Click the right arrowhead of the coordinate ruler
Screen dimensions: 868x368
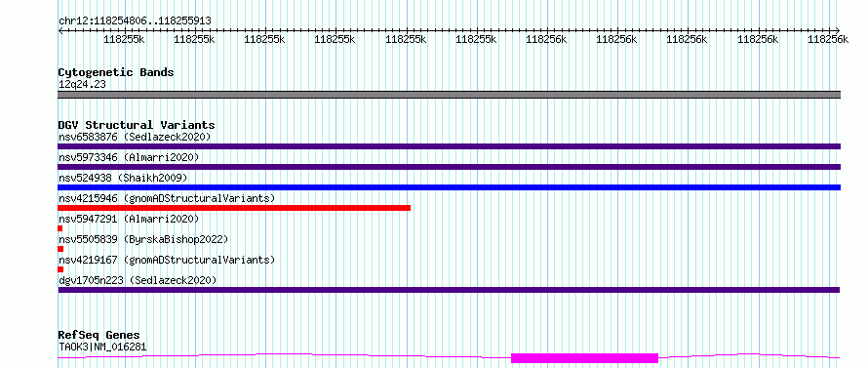click(x=838, y=30)
